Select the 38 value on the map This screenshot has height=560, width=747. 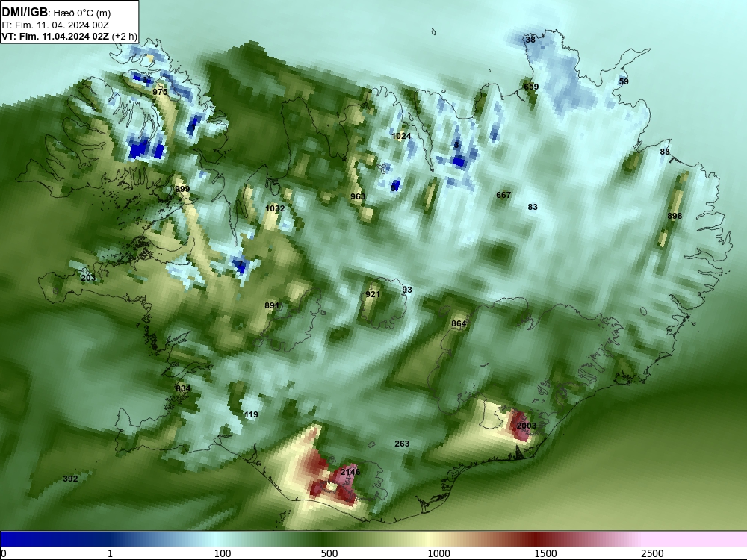coord(530,40)
